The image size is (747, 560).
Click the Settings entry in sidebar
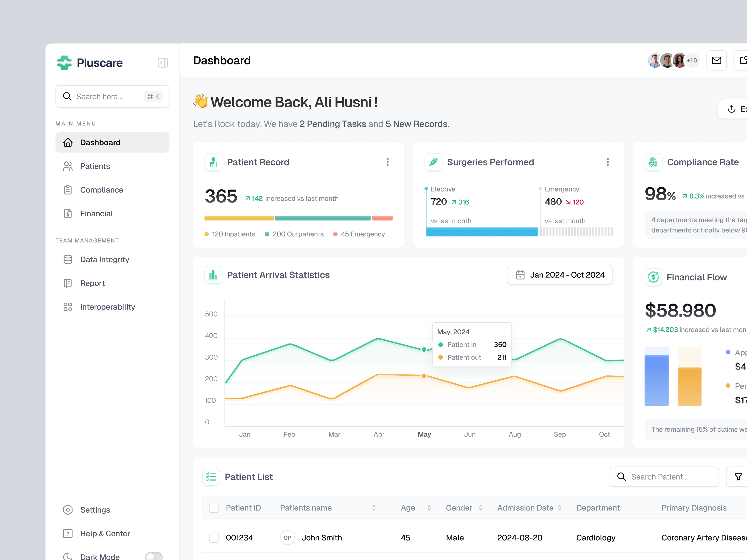click(95, 510)
